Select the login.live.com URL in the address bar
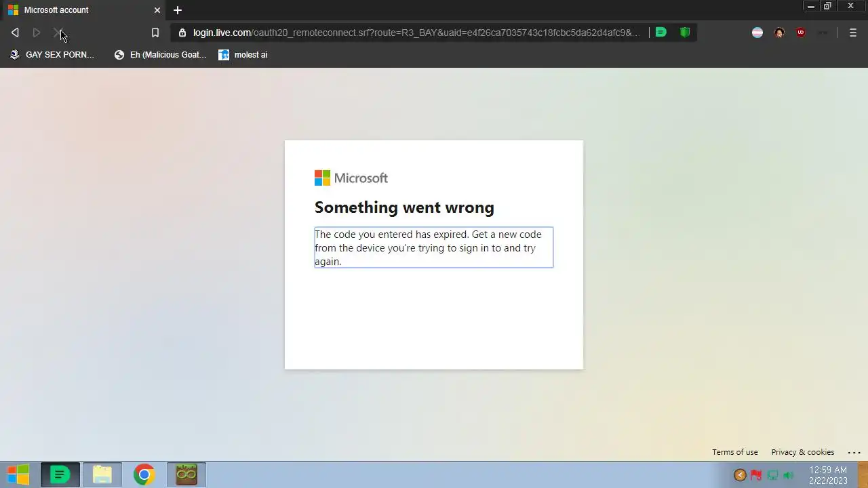 point(416,33)
